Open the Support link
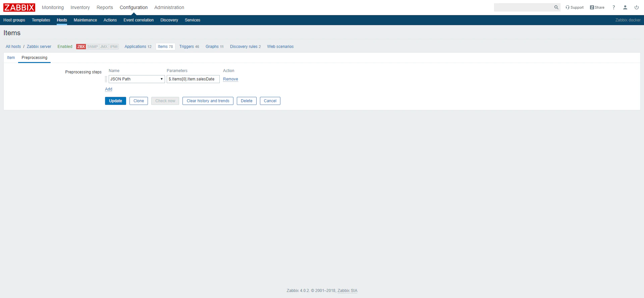The width and height of the screenshot is (644, 298). coord(575,7)
